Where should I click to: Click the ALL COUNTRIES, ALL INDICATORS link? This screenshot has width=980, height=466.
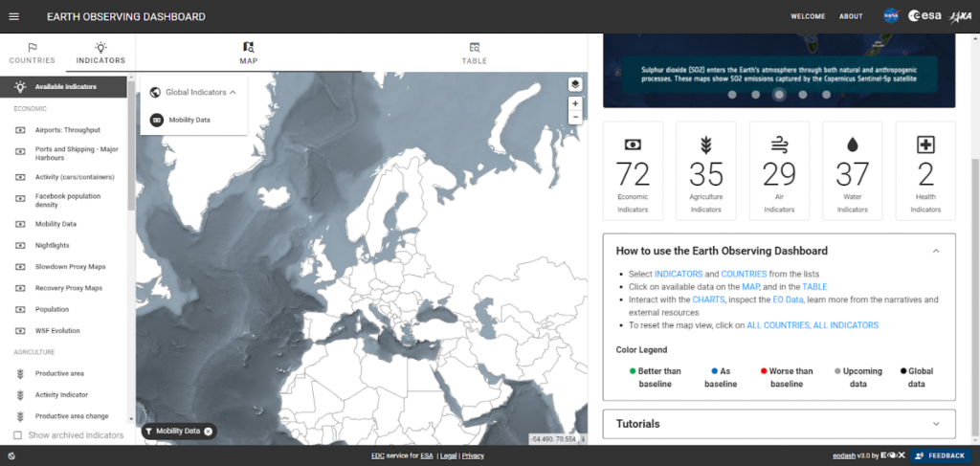(x=813, y=325)
